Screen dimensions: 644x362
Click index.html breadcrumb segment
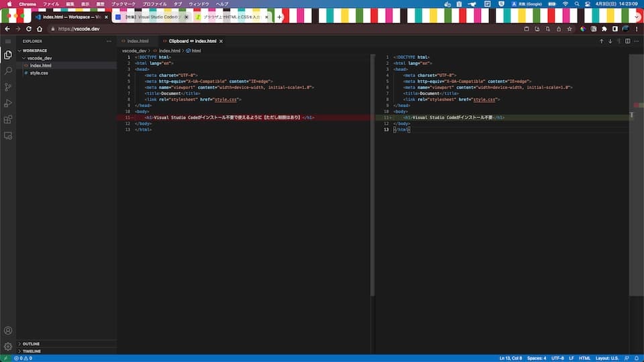(169, 51)
